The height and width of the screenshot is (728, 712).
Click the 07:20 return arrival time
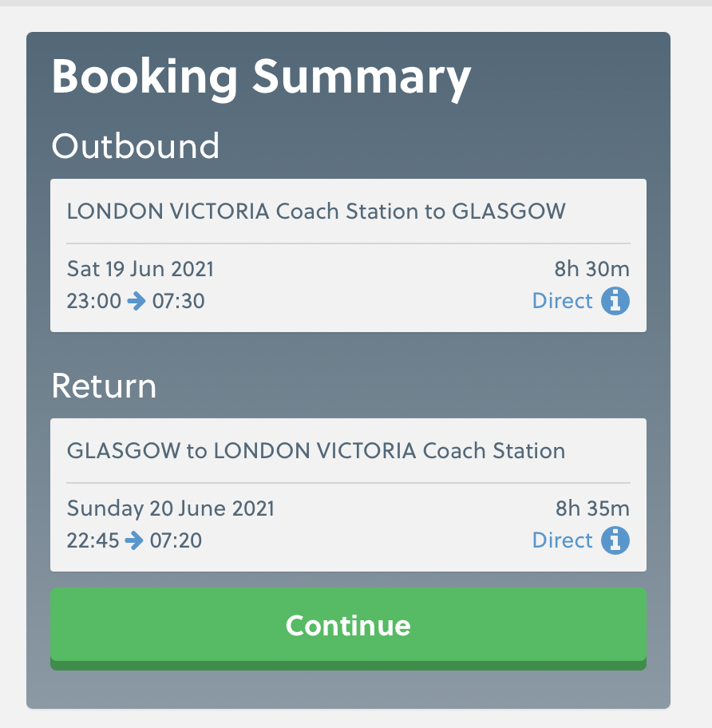[x=176, y=540]
